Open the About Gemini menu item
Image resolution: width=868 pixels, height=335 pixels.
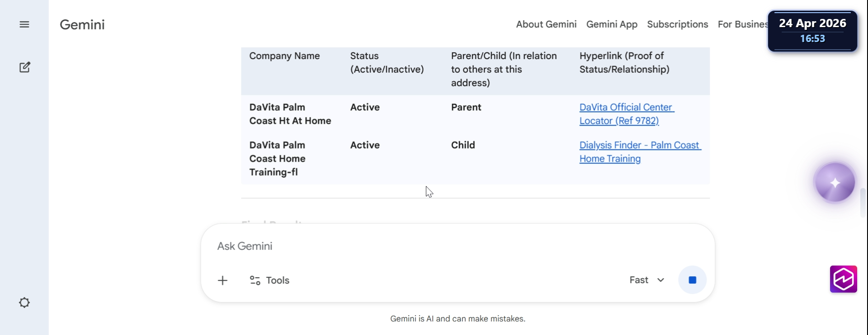(546, 24)
